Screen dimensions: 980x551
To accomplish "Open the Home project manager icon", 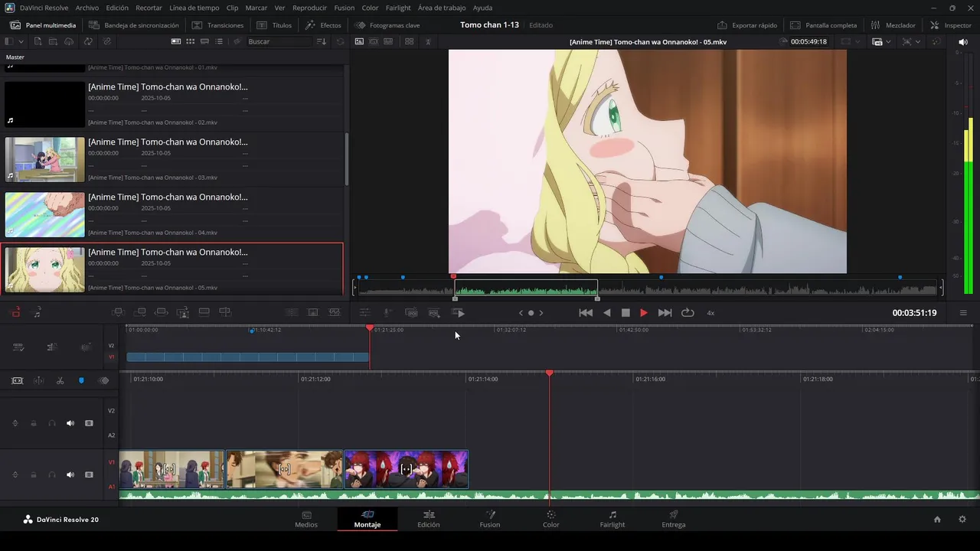I will point(937,520).
